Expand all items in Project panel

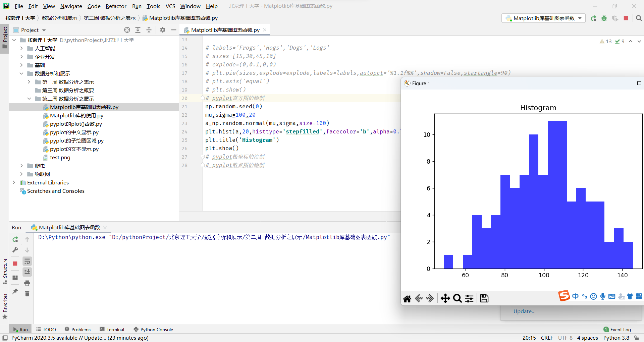click(138, 30)
